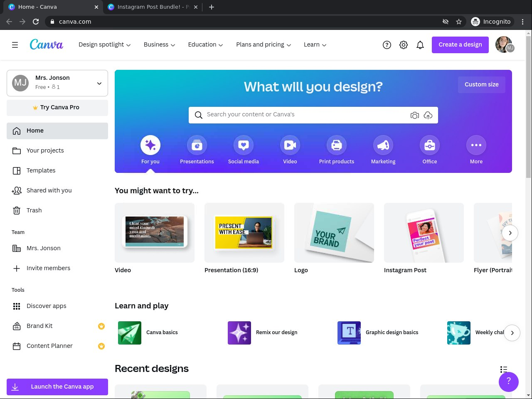The width and height of the screenshot is (532, 399).
Task: Open the floating purple help bubble
Action: coord(509,382)
